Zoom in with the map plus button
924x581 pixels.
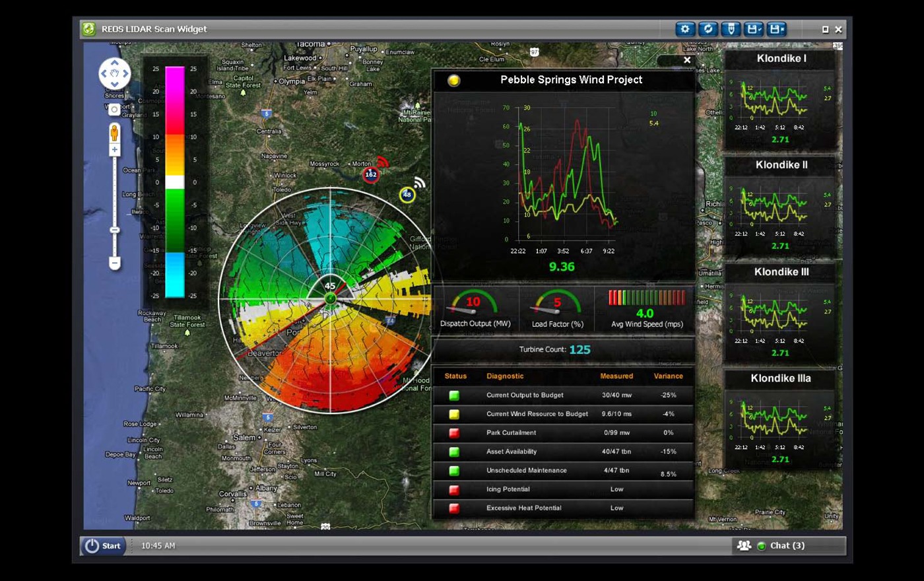click(x=114, y=150)
